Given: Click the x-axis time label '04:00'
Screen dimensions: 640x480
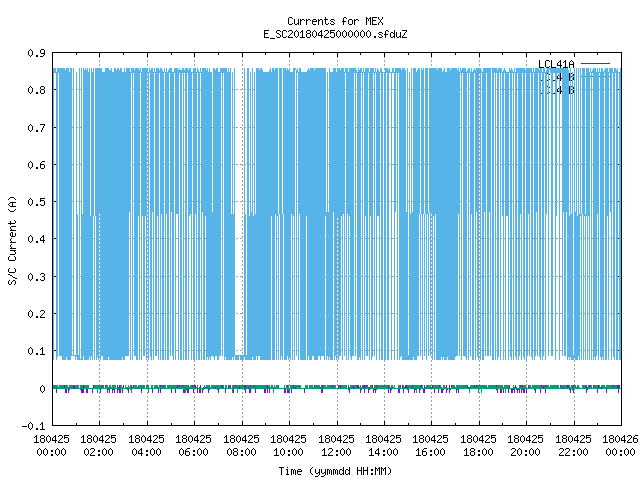Looking at the screenshot, I should tap(146, 452).
